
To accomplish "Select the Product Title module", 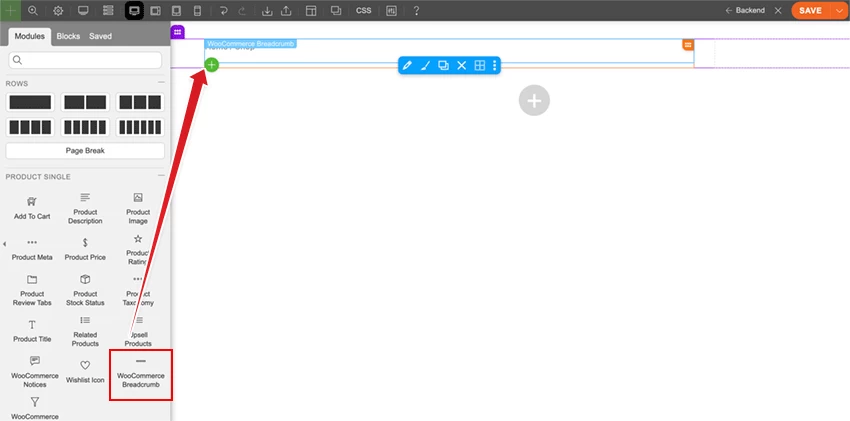I will 32,332.
